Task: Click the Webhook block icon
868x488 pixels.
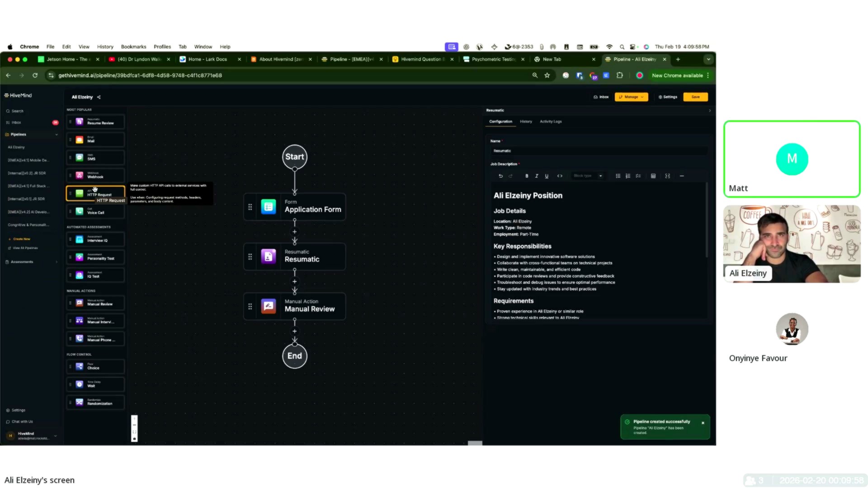Action: 80,175
